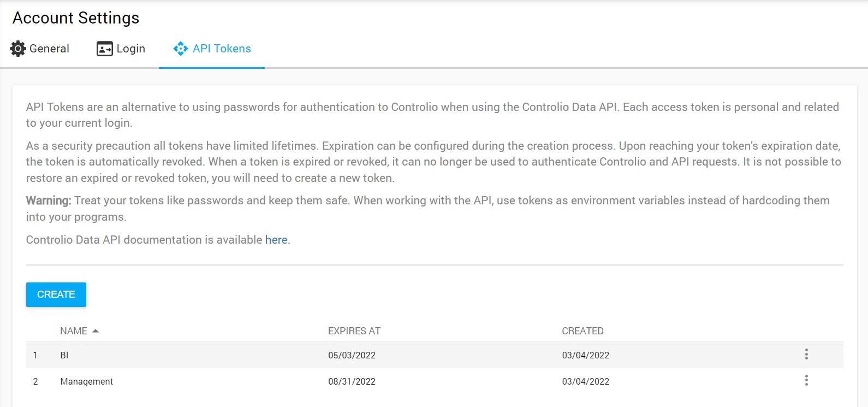Switch to the General tab label
Viewport: 868px width, 407px height.
49,49
